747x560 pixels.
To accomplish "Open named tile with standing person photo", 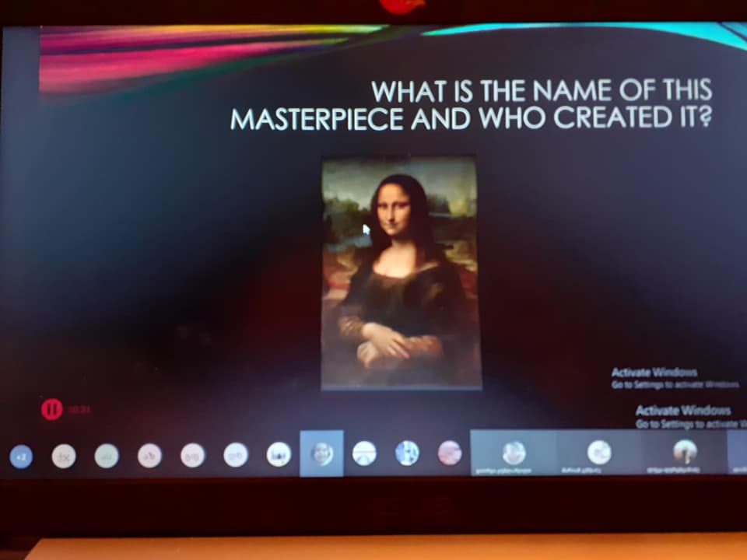I will [685, 453].
